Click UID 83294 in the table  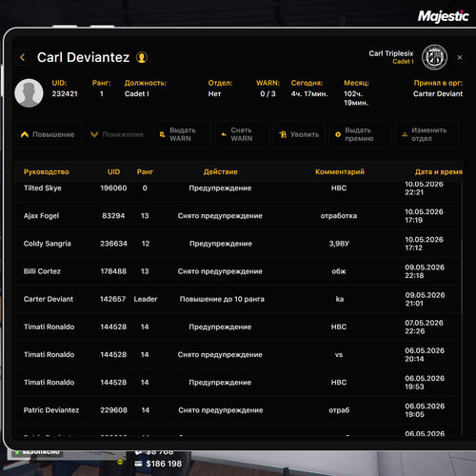(x=113, y=216)
